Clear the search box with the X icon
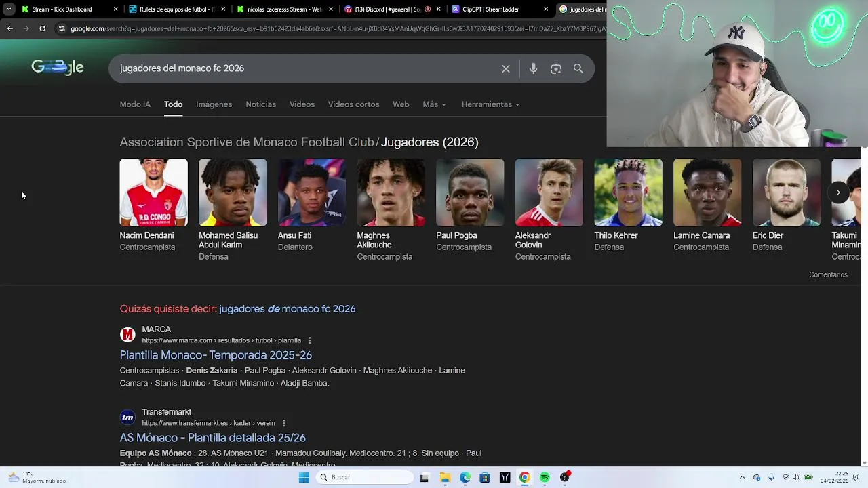The image size is (868, 488). [x=506, y=68]
